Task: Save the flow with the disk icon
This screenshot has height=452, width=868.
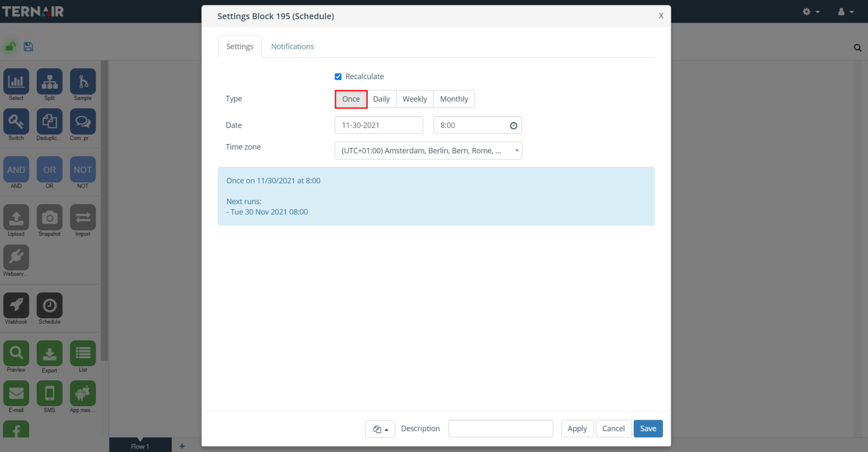Action: click(28, 46)
